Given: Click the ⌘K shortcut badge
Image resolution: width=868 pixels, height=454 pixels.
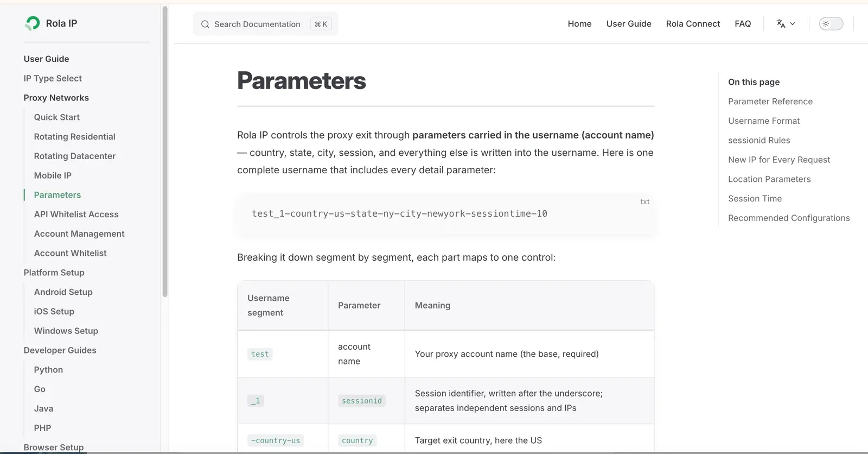Looking at the screenshot, I should pos(321,24).
